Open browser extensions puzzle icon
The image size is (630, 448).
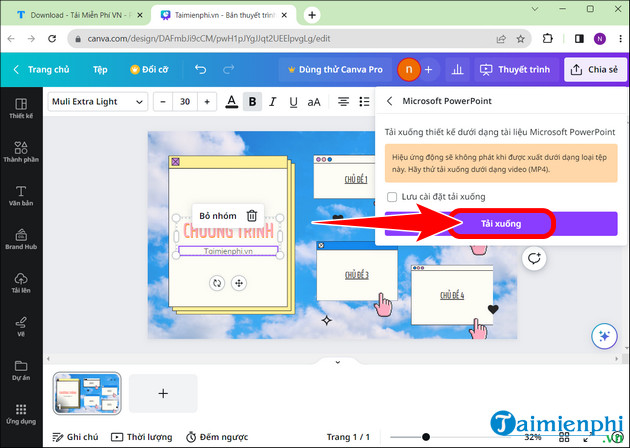(x=547, y=39)
